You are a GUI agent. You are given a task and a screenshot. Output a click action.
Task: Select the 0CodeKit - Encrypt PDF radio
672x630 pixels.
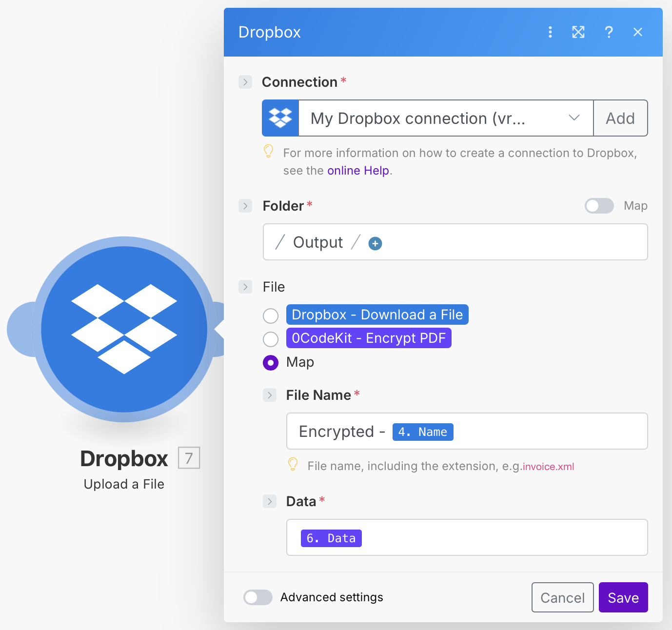(271, 339)
